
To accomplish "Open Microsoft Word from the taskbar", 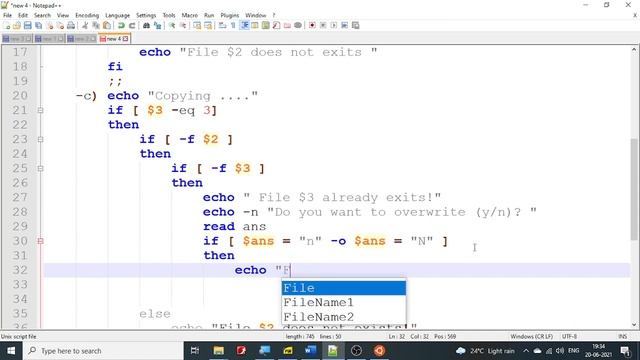I will pyautogui.click(x=310, y=351).
